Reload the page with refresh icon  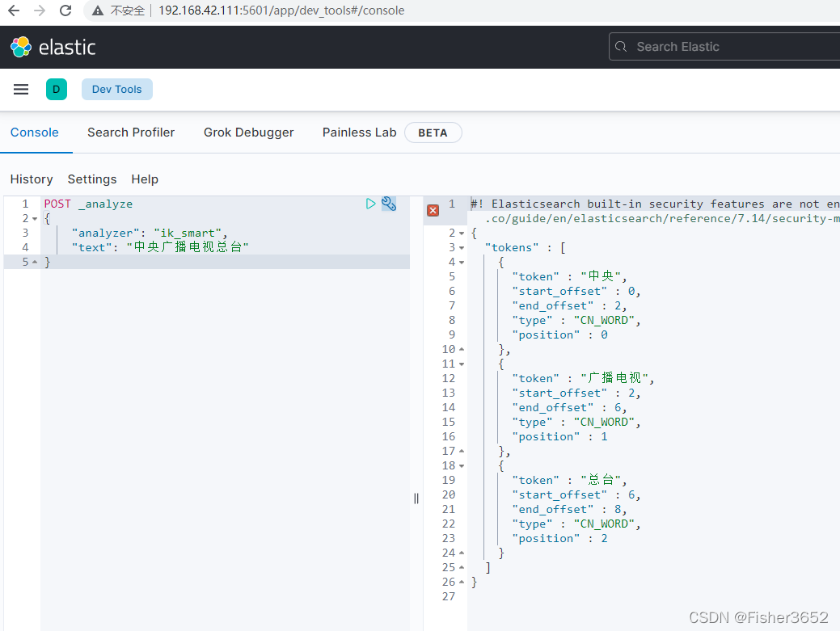[65, 11]
